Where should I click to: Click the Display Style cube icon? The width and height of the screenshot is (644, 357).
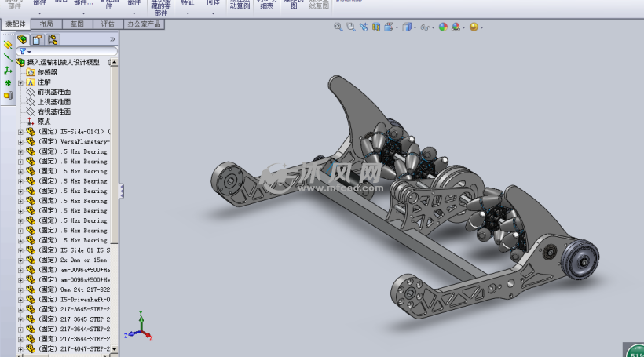(x=407, y=27)
